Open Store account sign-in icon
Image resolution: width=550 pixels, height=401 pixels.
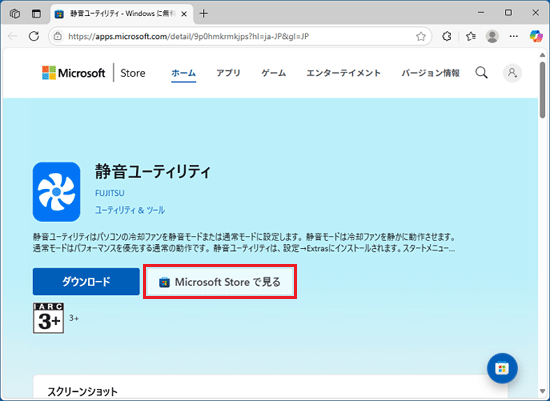pos(512,73)
